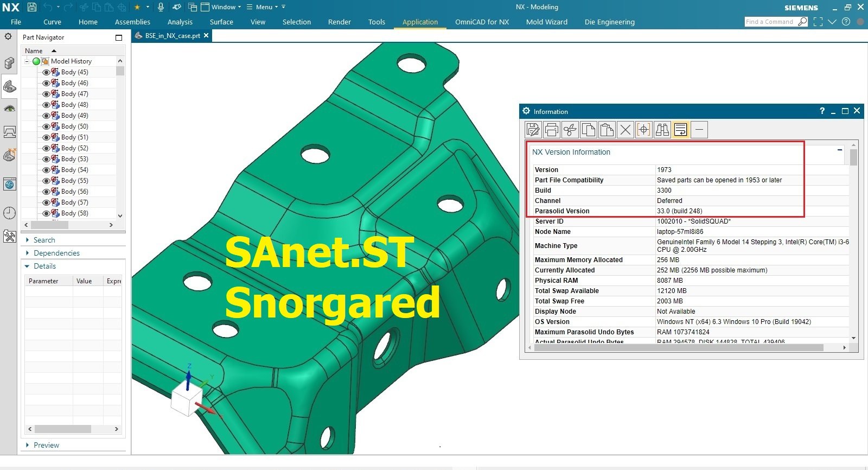Toggle the word wrap icon in Information window

pyautogui.click(x=681, y=130)
